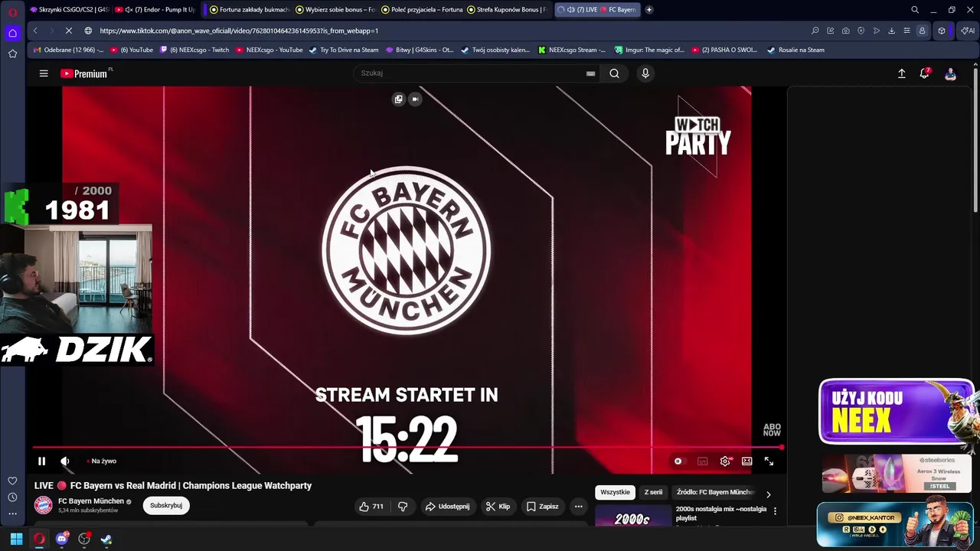Screen dimensions: 980x551
Task: Open the on-screen keyboard icon in search box
Action: coord(590,73)
